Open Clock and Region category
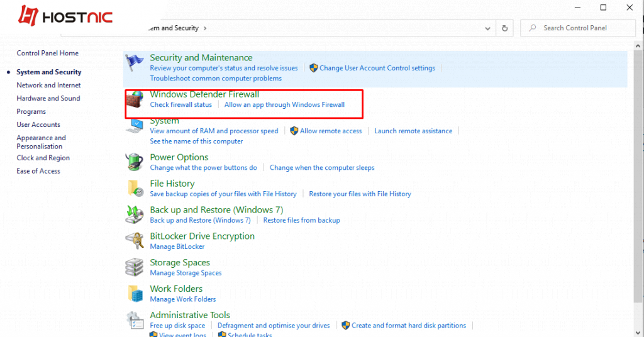Viewport: 644px width, 337px height. 43,158
